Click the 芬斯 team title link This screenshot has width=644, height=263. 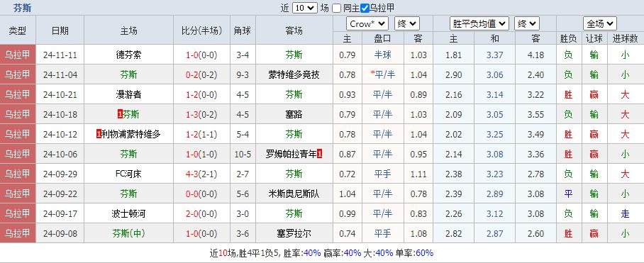tap(22, 8)
